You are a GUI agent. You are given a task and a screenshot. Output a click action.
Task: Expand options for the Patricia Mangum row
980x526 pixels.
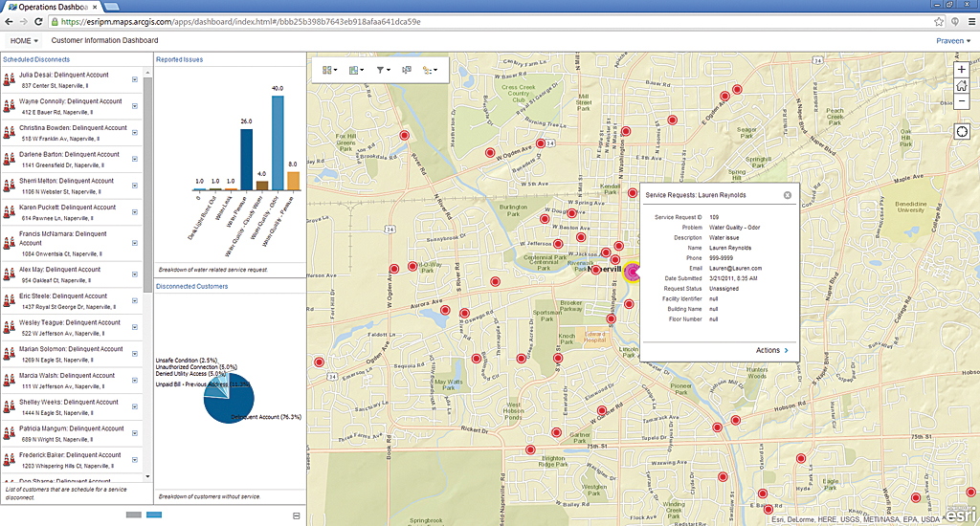tap(135, 433)
